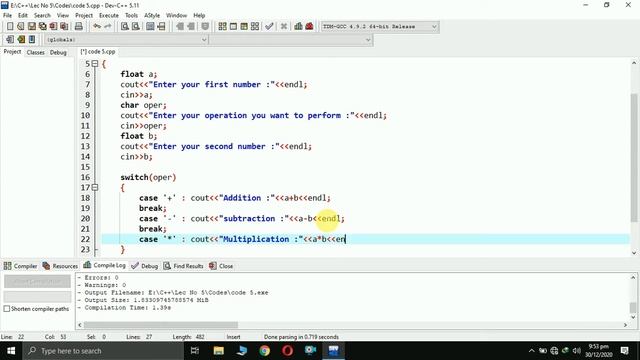Open Task View from the taskbar
This screenshot has width=640, height=360.
195,351
